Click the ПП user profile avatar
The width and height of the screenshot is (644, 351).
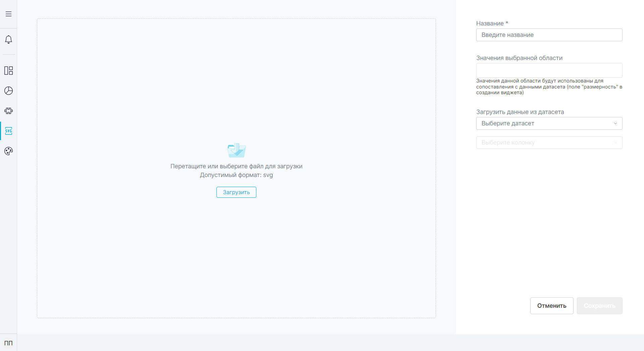[x=8, y=343]
